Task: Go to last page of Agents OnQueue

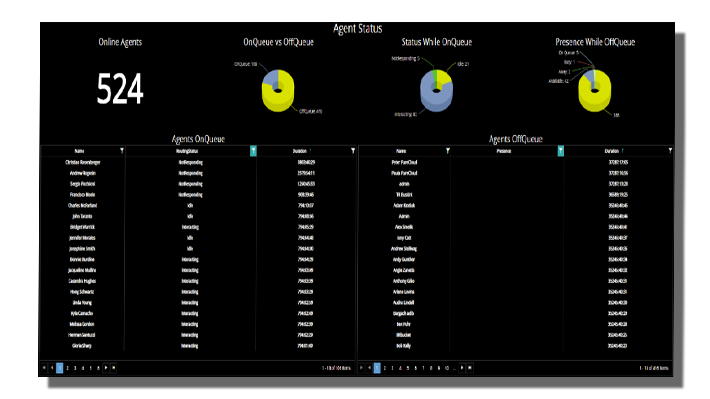Action: click(x=114, y=368)
